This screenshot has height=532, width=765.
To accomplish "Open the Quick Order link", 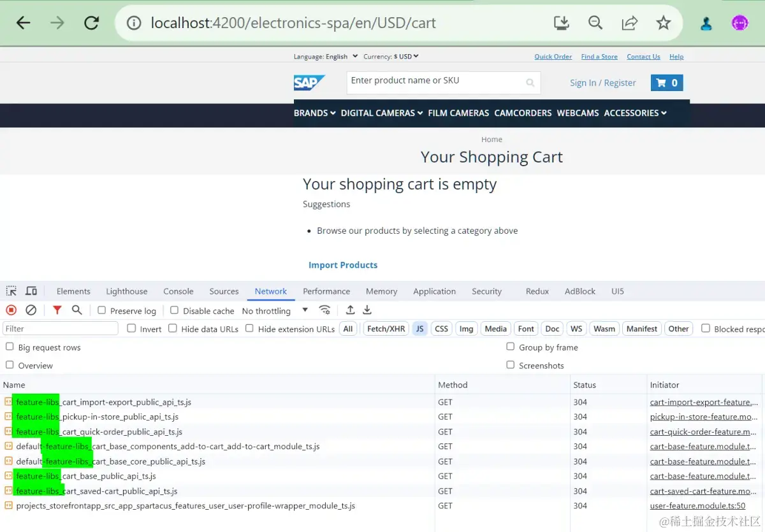I will pos(553,57).
